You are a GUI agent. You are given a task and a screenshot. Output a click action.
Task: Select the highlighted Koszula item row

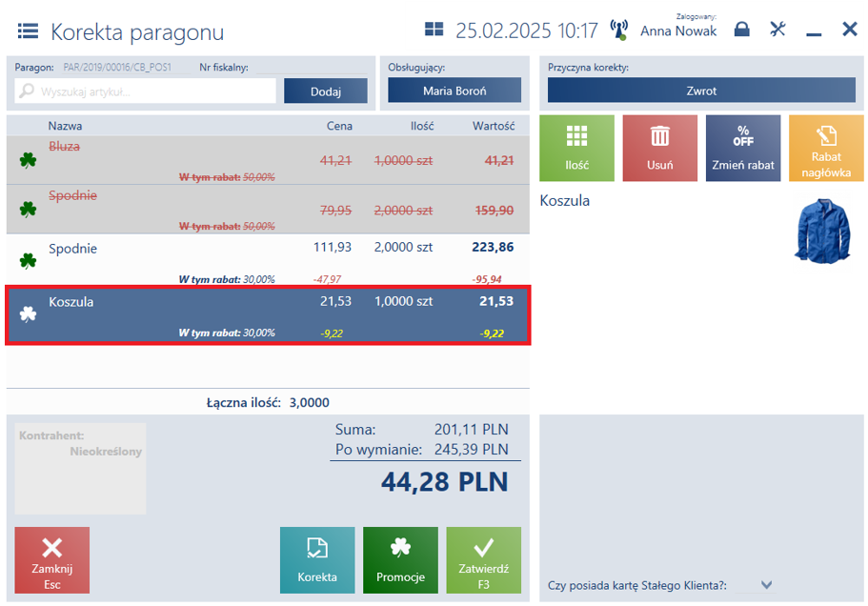pos(268,315)
